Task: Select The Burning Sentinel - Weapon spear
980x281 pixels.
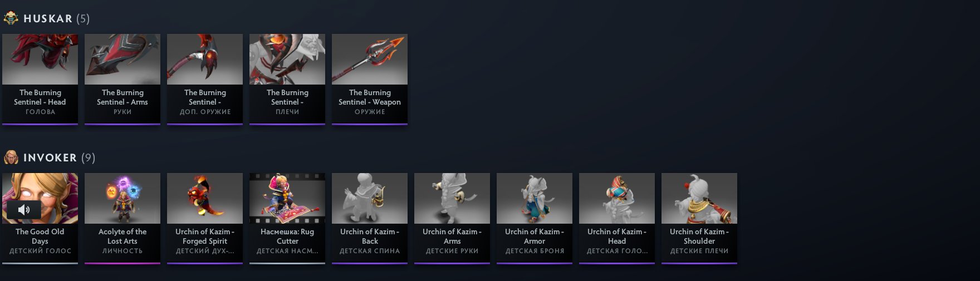Action: [x=370, y=80]
